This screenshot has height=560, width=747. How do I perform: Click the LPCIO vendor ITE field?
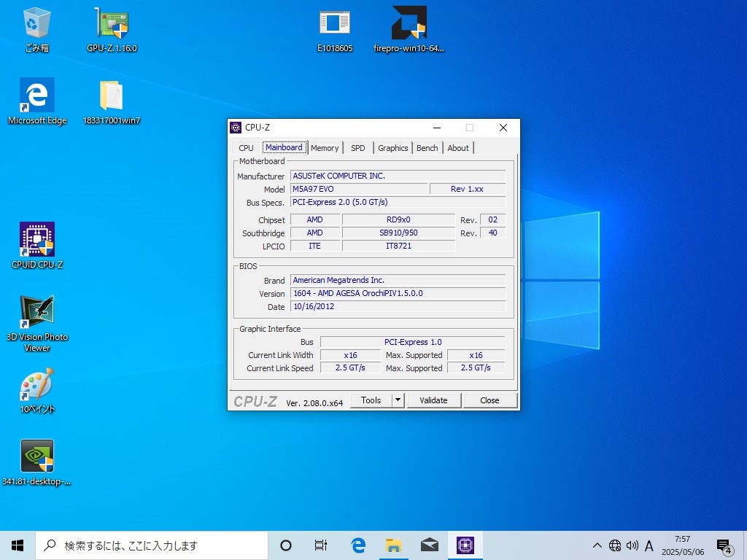(x=315, y=246)
